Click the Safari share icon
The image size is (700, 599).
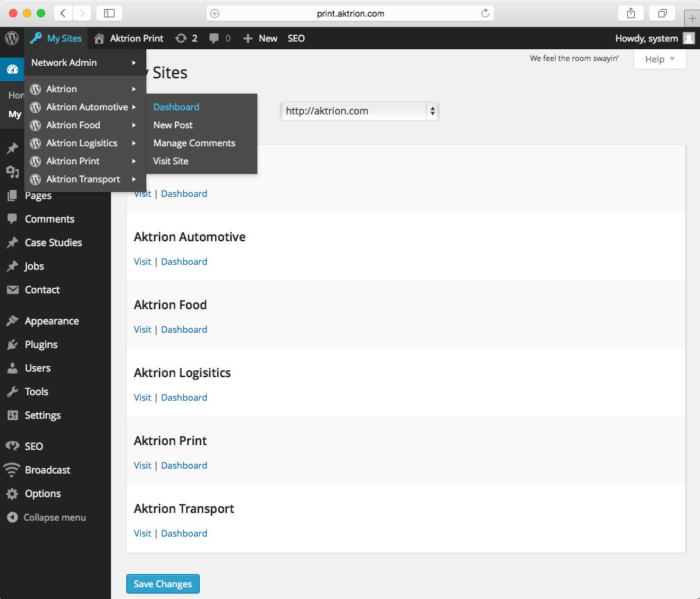pyautogui.click(x=631, y=13)
